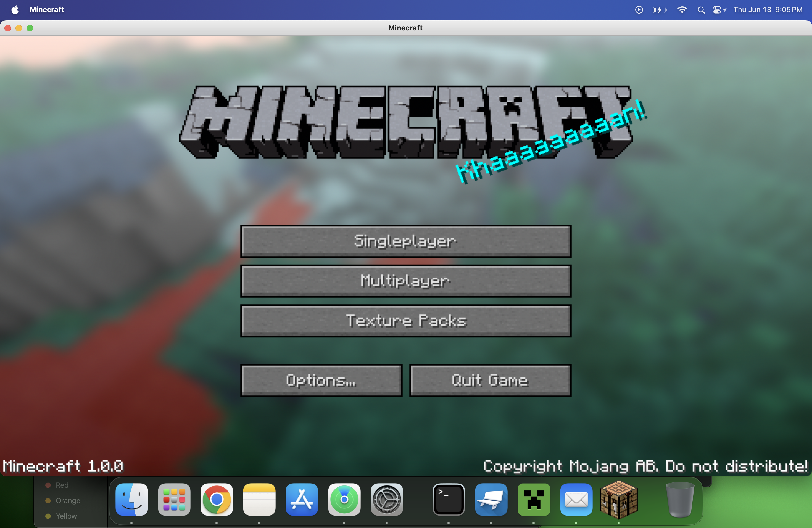Open the App Store dock icon
This screenshot has height=528, width=812.
(302, 499)
